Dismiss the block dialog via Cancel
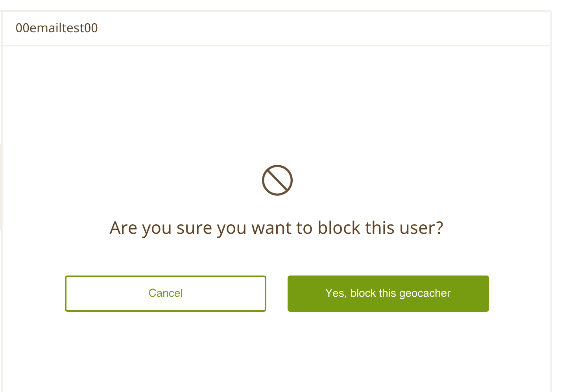 [165, 294]
